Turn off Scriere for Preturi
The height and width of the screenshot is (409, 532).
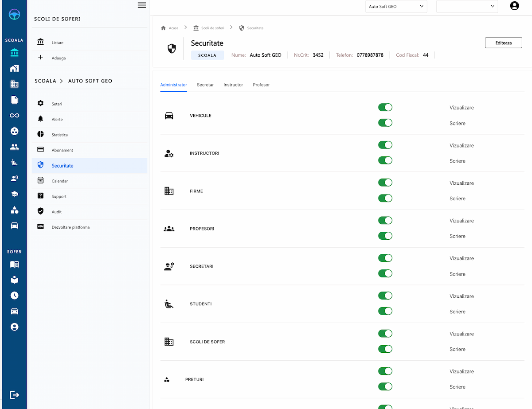[x=385, y=387]
